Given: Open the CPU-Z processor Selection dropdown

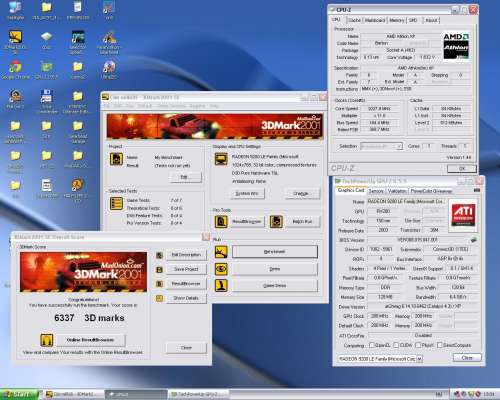Looking at the screenshot, I should tap(382, 146).
